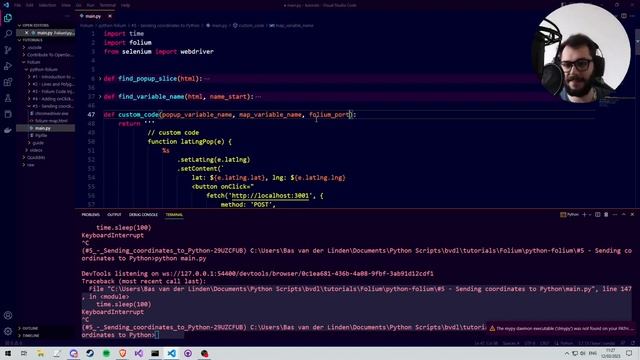Unfold the find_popup_slice function
The height and width of the screenshot is (360, 640).
point(100,78)
